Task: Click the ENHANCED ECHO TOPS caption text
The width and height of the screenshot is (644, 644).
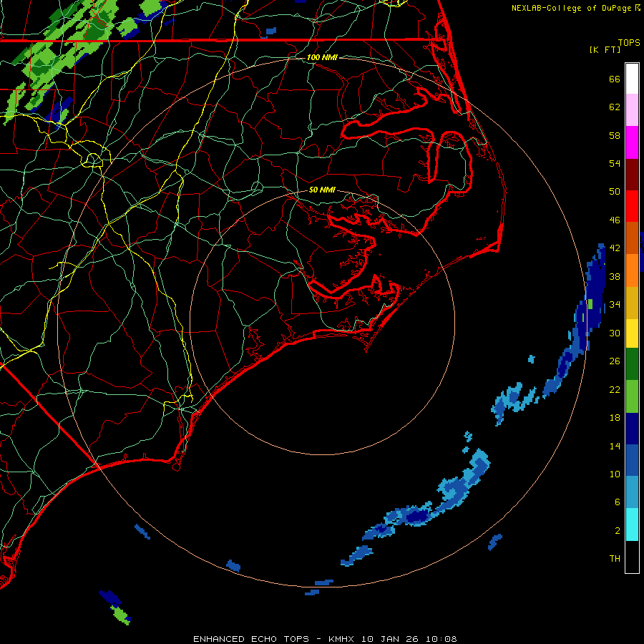Action: 251,639
